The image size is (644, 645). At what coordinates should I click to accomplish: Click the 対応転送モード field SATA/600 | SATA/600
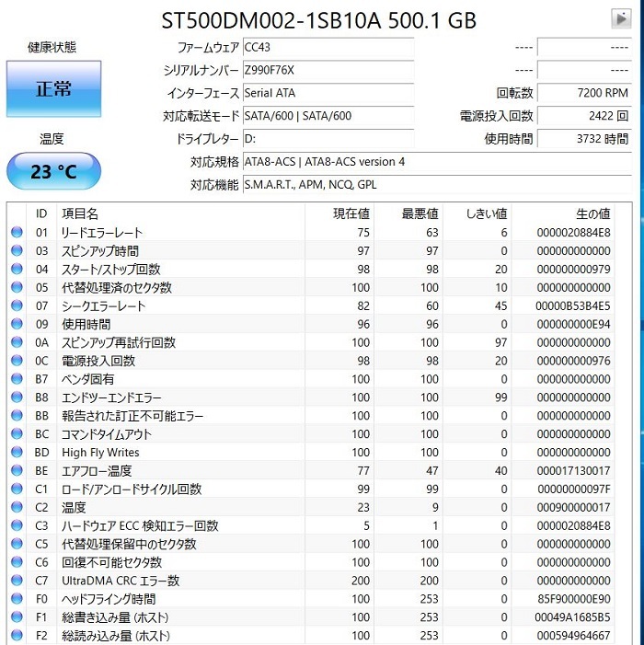tap(328, 116)
